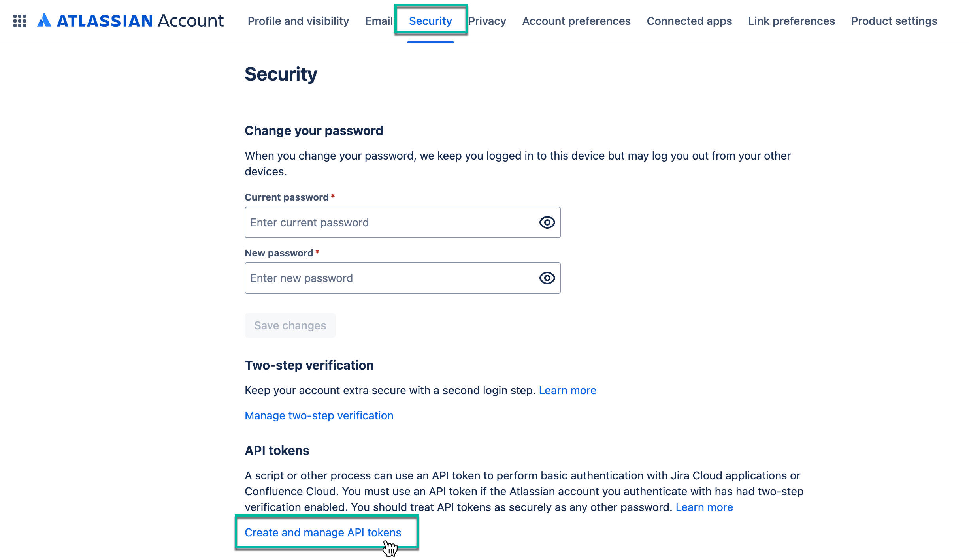
Task: Open Learn more about two-step verification
Action: click(x=568, y=390)
